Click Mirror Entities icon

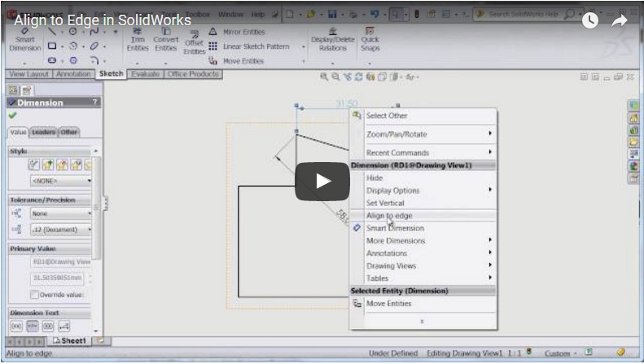pos(212,32)
